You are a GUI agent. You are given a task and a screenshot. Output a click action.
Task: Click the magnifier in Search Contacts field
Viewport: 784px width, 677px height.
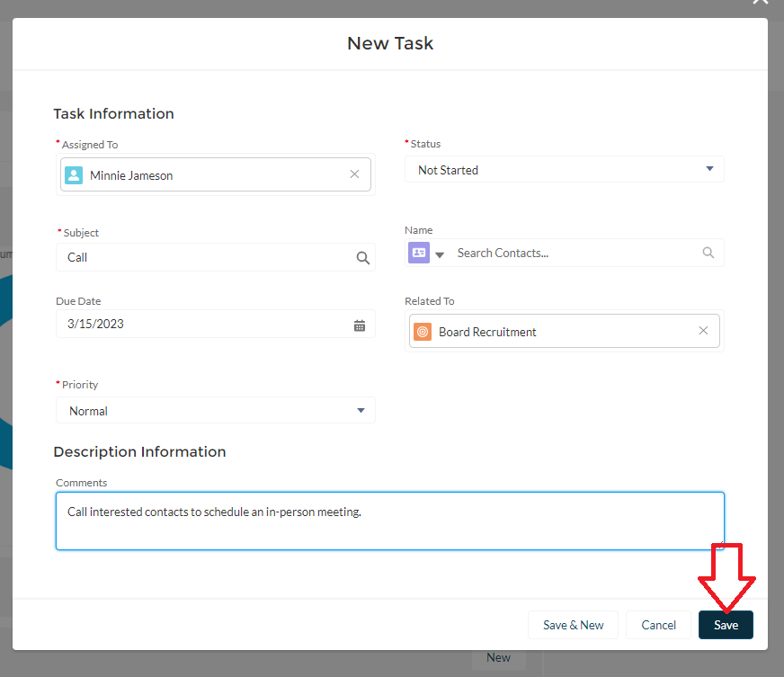click(x=708, y=254)
